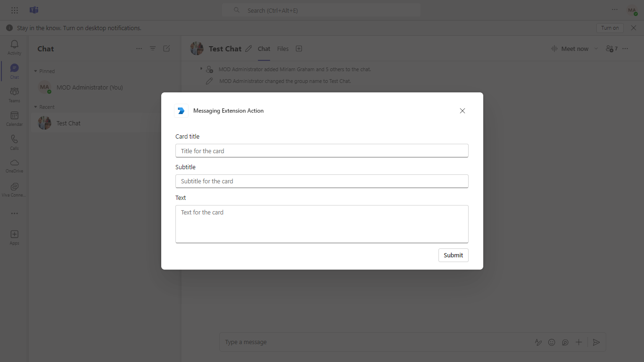This screenshot has height=362, width=644.
Task: Close the Messaging Extension Action dialog
Action: tap(462, 111)
